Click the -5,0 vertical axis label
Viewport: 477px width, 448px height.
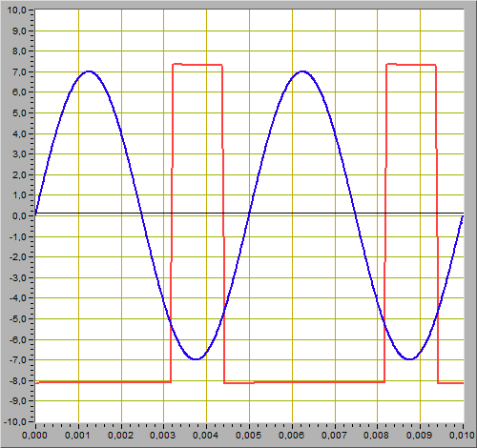[x=17, y=318]
